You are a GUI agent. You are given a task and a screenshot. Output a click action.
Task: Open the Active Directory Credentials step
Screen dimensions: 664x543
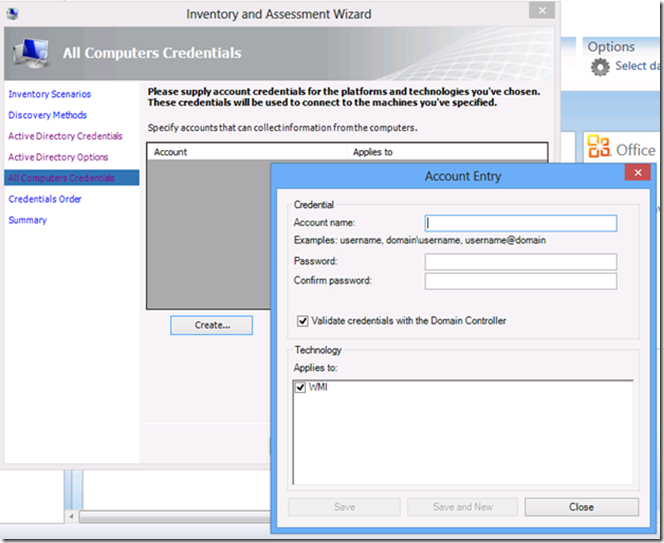coord(65,136)
